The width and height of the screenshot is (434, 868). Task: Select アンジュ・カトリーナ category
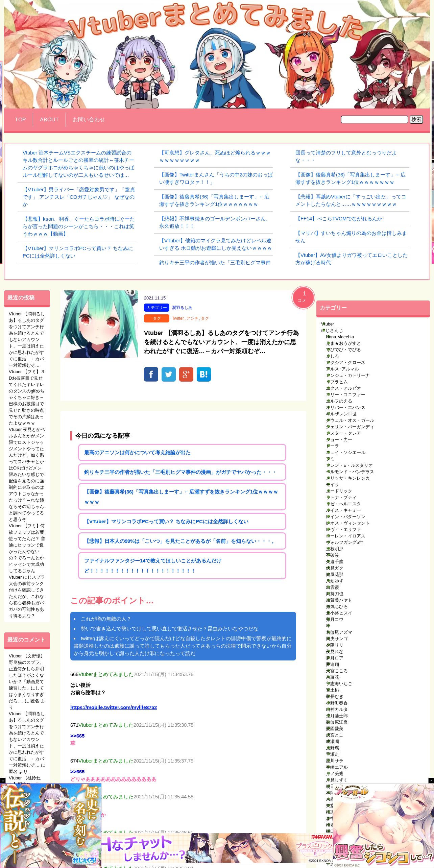[x=348, y=375]
